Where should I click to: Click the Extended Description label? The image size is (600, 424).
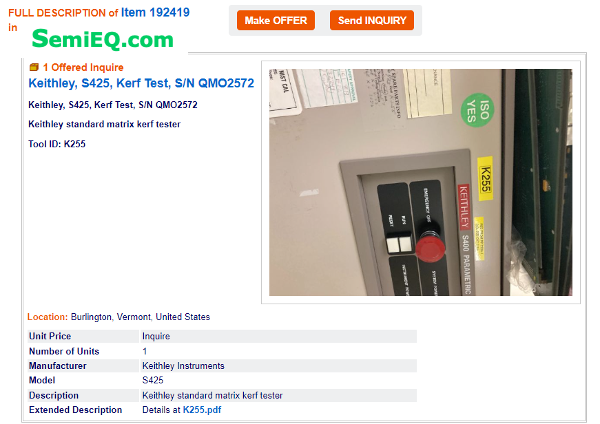[75, 409]
